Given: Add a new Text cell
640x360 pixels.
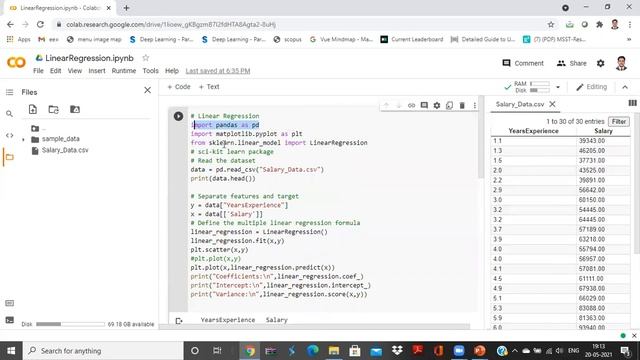Looking at the screenshot, I should coord(209,87).
